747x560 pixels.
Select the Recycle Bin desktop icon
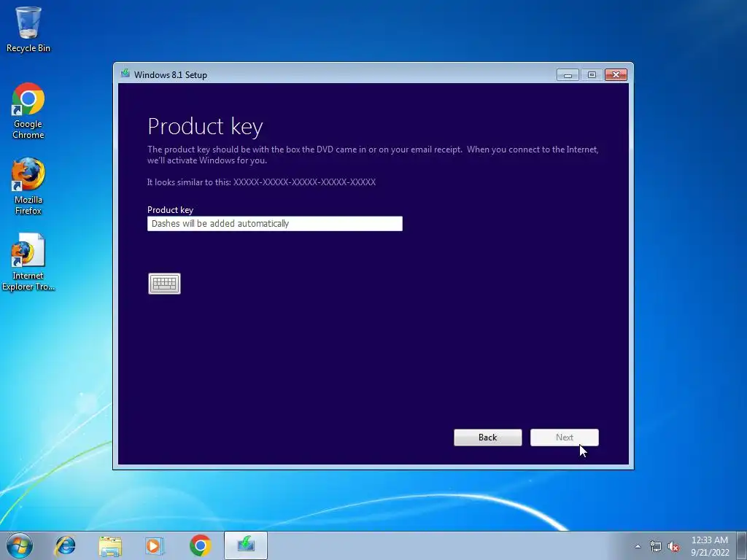28,29
